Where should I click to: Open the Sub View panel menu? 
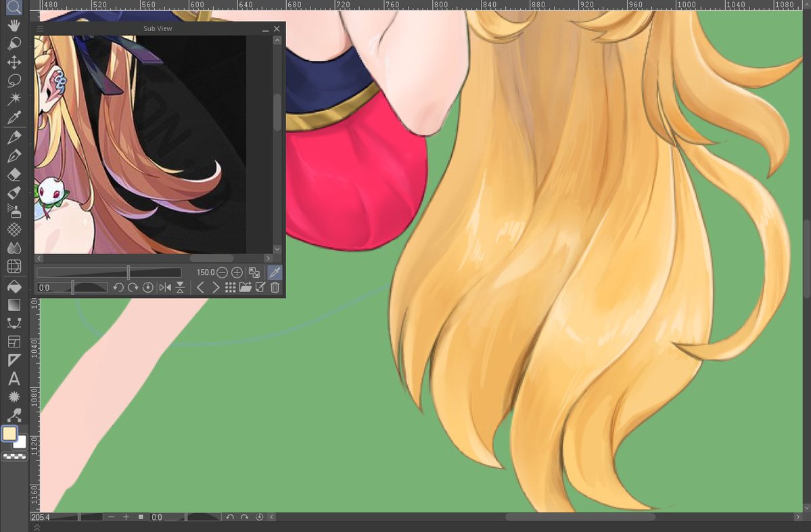(40, 28)
